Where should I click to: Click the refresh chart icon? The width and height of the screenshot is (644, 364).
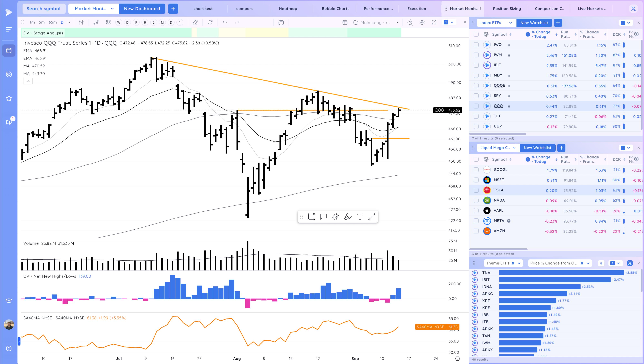(210, 23)
